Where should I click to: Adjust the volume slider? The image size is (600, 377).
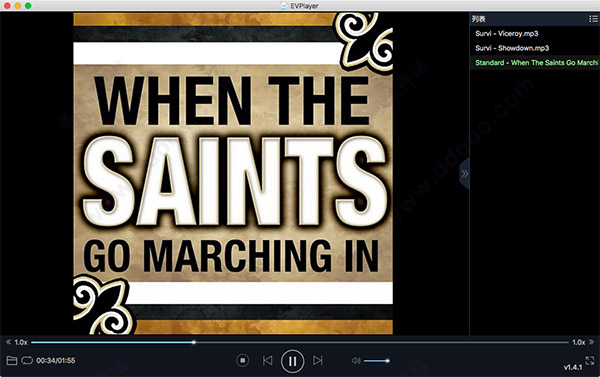coord(377,361)
